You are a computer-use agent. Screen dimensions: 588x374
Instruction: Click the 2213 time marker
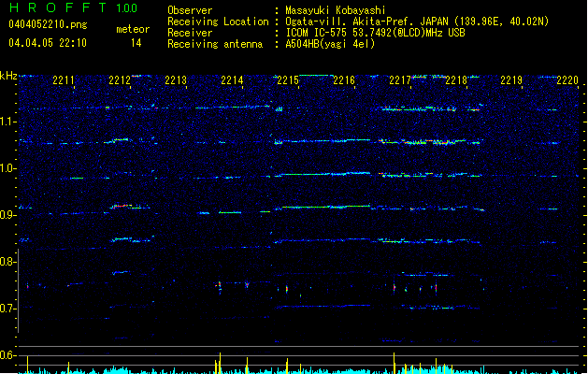(x=176, y=80)
